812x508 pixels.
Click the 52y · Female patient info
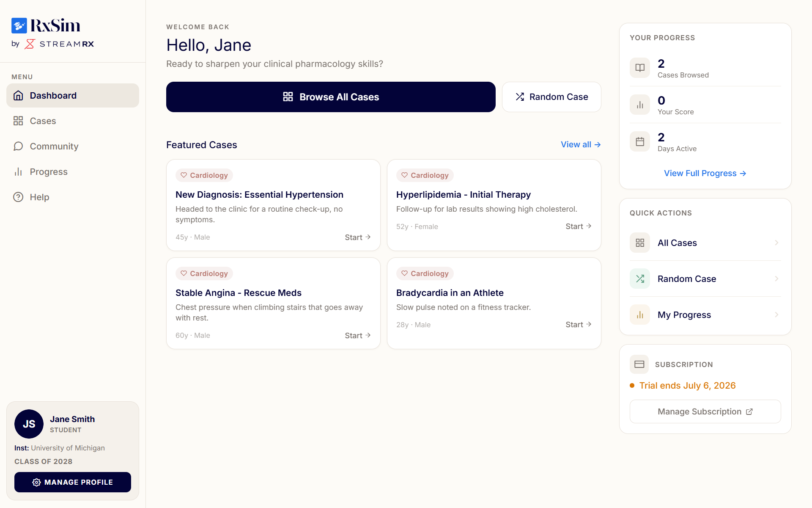[417, 226]
